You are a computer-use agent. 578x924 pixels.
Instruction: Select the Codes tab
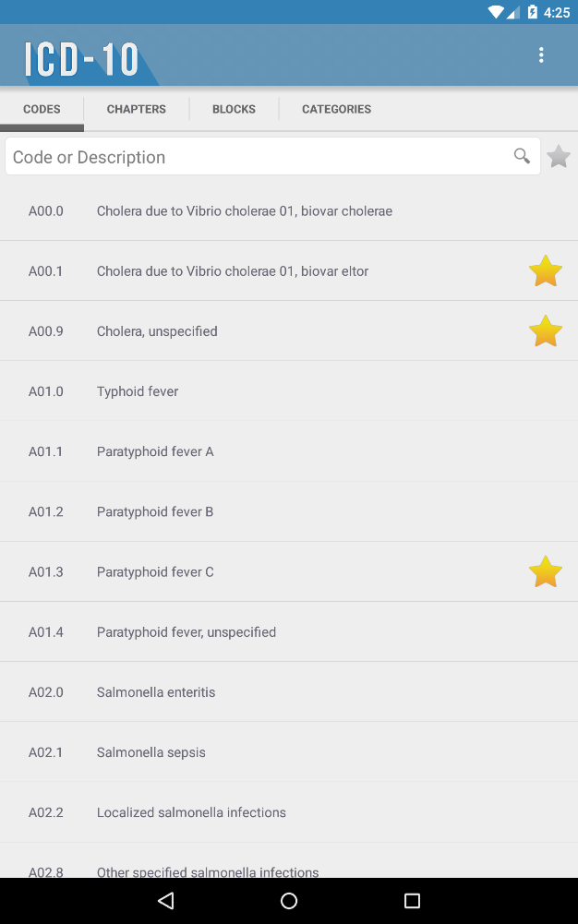42,109
